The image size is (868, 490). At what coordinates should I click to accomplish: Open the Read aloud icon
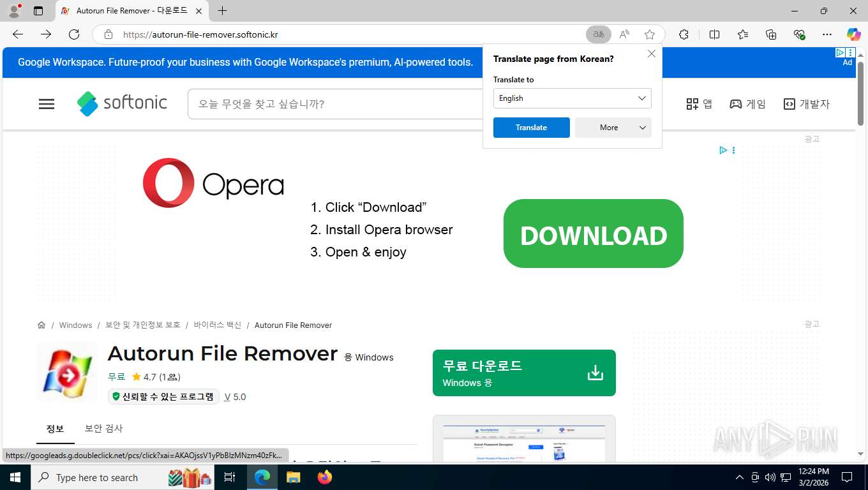tap(624, 34)
